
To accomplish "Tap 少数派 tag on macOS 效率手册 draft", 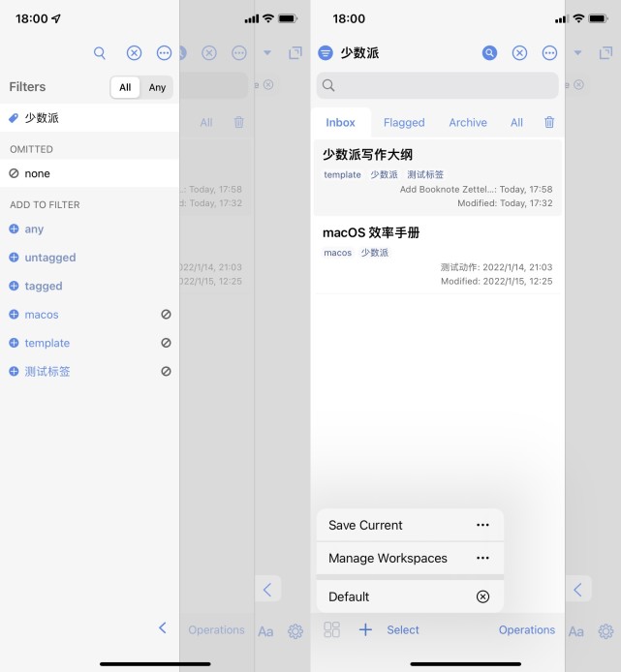I will [374, 253].
